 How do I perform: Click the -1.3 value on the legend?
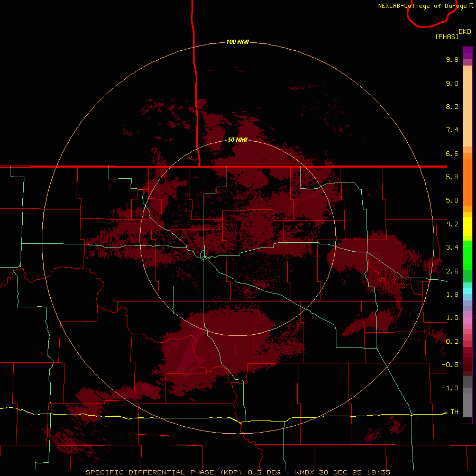point(450,388)
